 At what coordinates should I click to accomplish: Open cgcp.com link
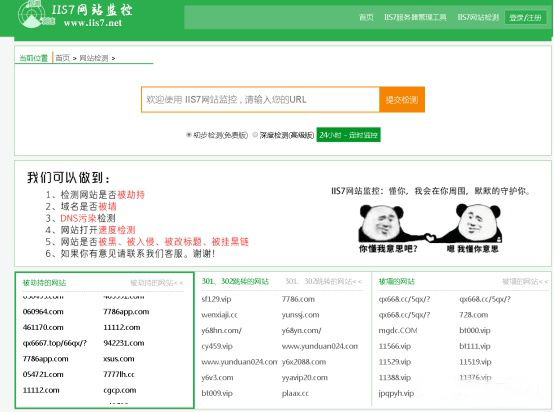pyautogui.click(x=120, y=390)
